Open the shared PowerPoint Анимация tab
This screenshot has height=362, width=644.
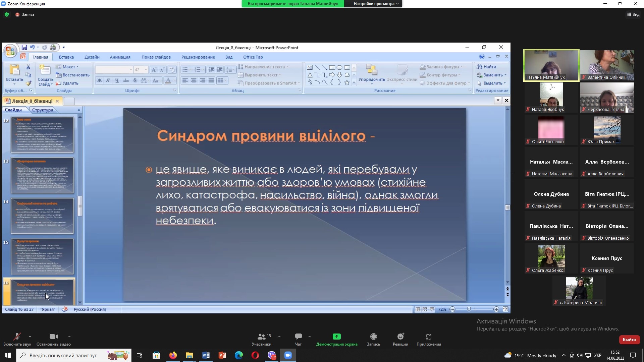[120, 57]
